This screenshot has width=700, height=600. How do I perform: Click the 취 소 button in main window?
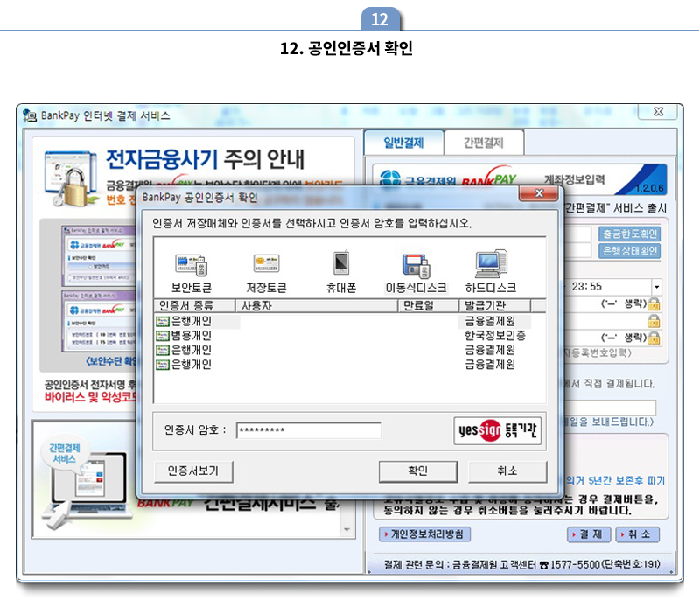tap(638, 534)
